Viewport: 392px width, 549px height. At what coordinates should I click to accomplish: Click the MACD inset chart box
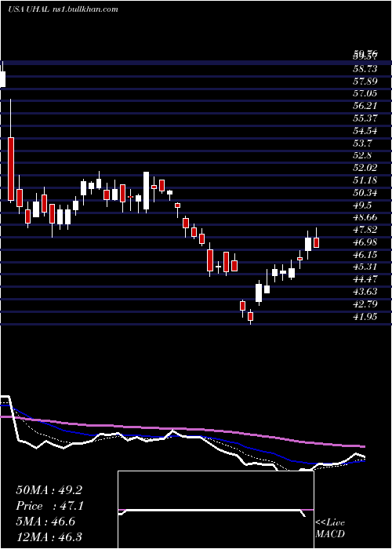pos(216,510)
